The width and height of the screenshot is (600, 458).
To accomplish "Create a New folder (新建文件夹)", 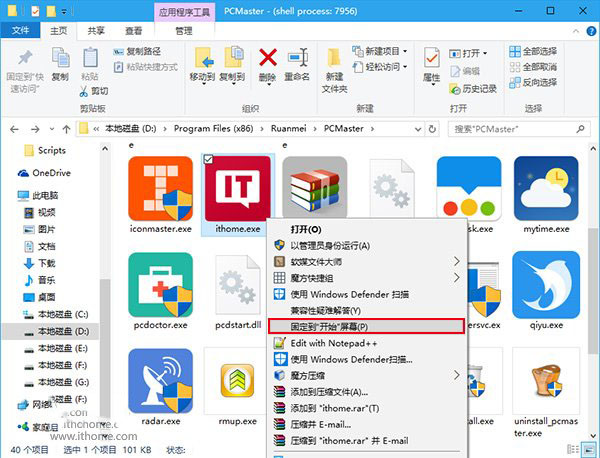I will point(334,71).
